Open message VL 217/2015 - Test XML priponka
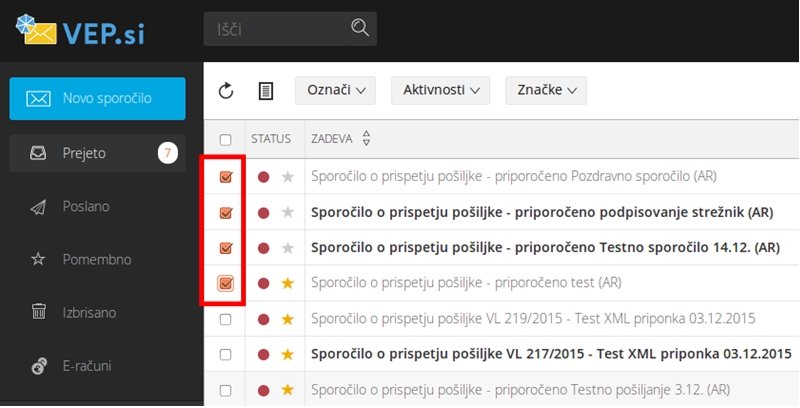Viewport: 800px width, 408px height. (x=551, y=354)
